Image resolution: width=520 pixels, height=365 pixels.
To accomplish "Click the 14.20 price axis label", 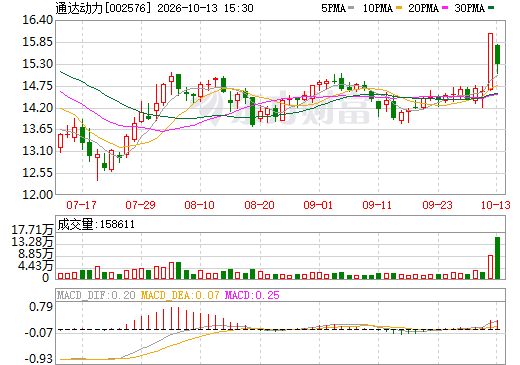I will coord(38,108).
